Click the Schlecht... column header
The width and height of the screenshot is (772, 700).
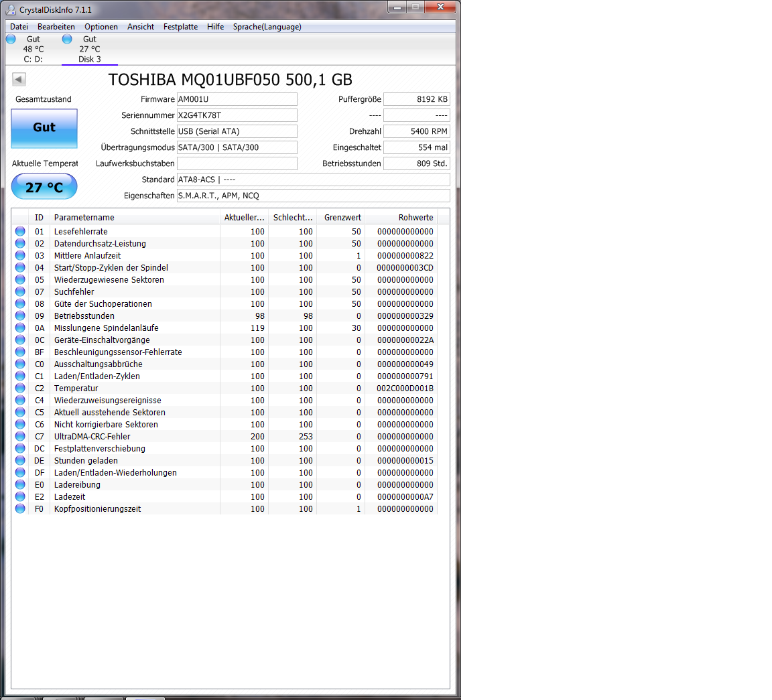[292, 217]
